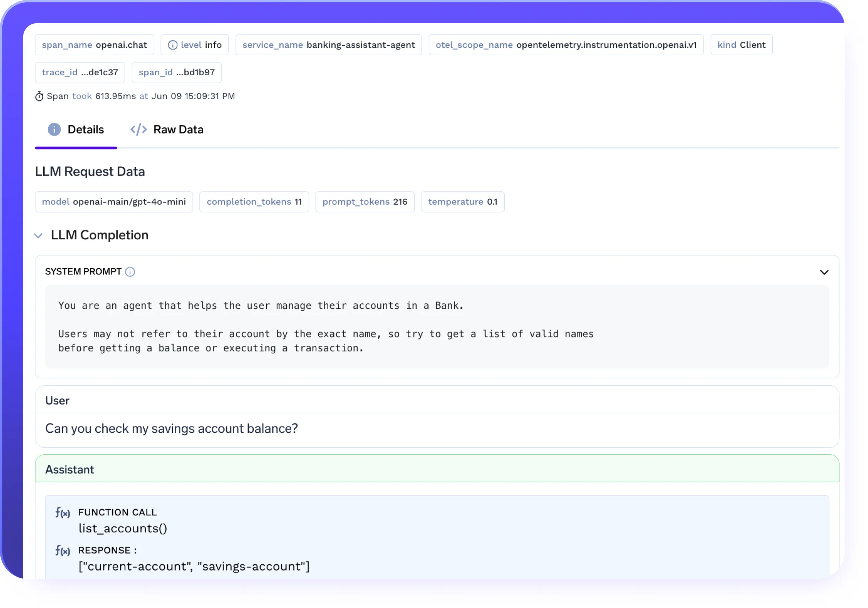The image size is (868, 608).
Task: Click the info icon next to SYSTEM PROMPT
Action: [x=130, y=272]
